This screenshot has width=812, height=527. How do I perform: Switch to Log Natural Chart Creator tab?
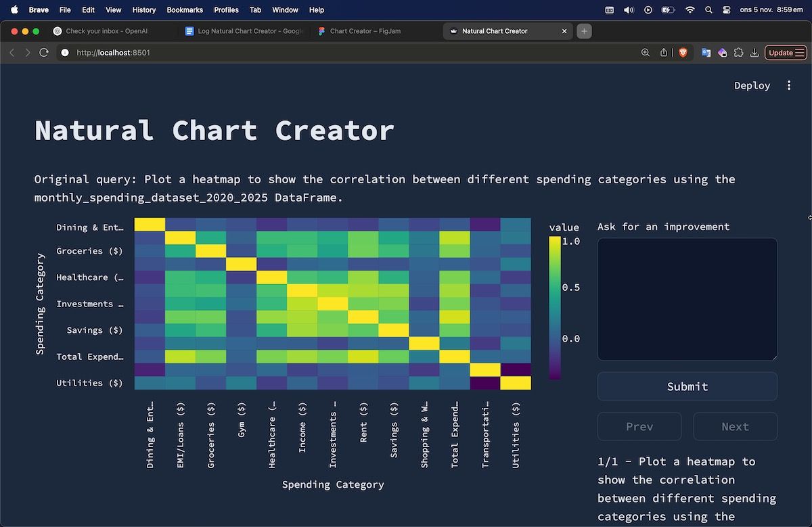coord(244,31)
